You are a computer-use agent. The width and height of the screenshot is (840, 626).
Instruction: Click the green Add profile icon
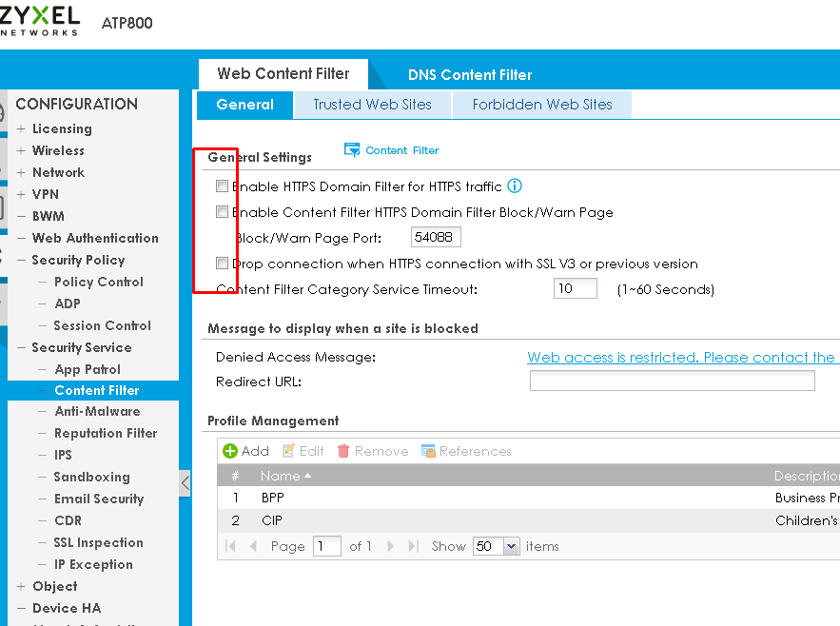pos(230,451)
